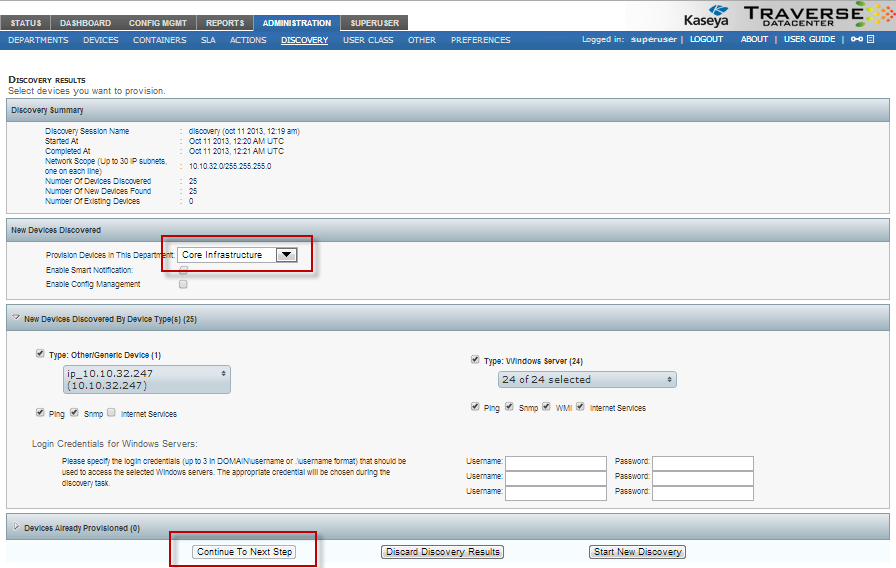This screenshot has width=896, height=568.
Task: Enable Smart Notification checkbox
Action: coord(183,270)
